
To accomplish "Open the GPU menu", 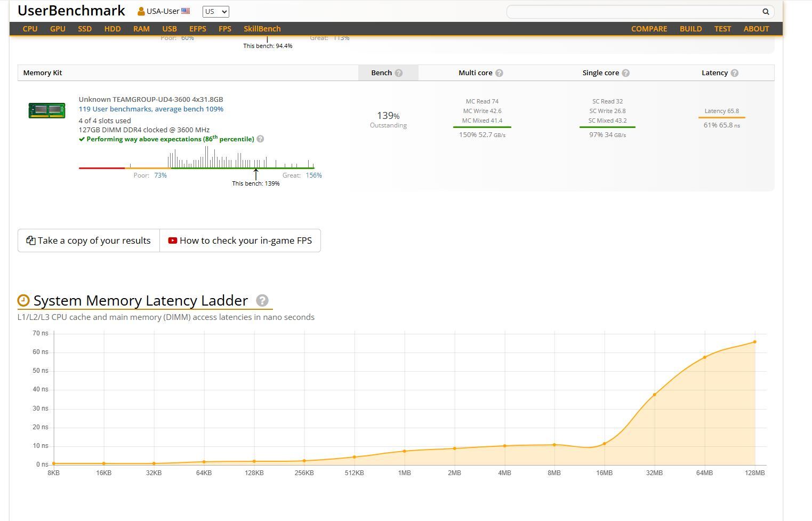I will point(58,29).
